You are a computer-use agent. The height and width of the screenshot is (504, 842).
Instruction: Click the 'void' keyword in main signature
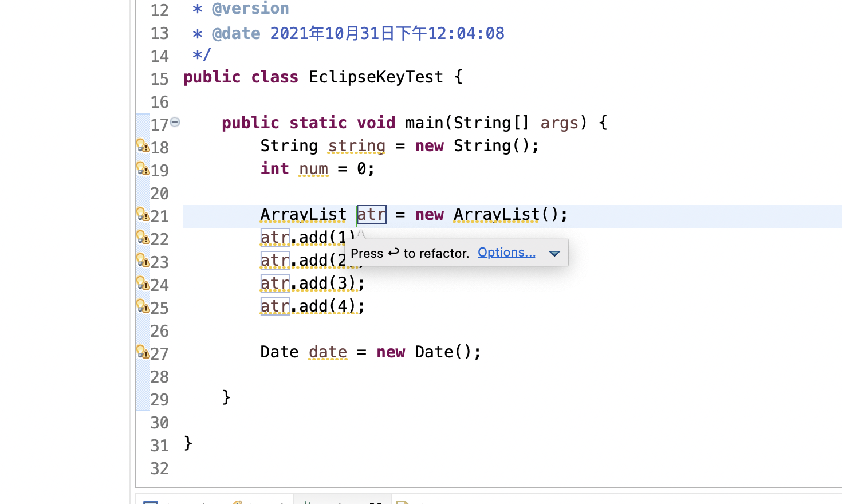coord(376,123)
